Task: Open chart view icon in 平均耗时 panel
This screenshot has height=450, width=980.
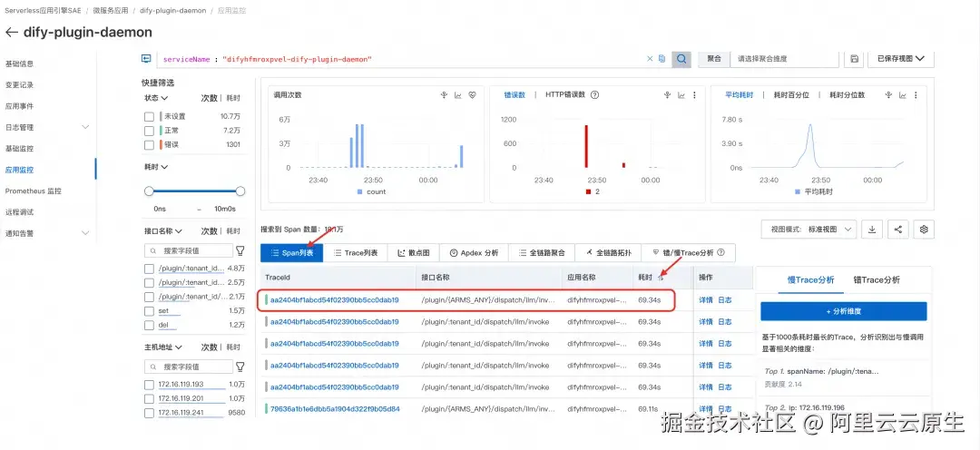Action: coord(903,95)
